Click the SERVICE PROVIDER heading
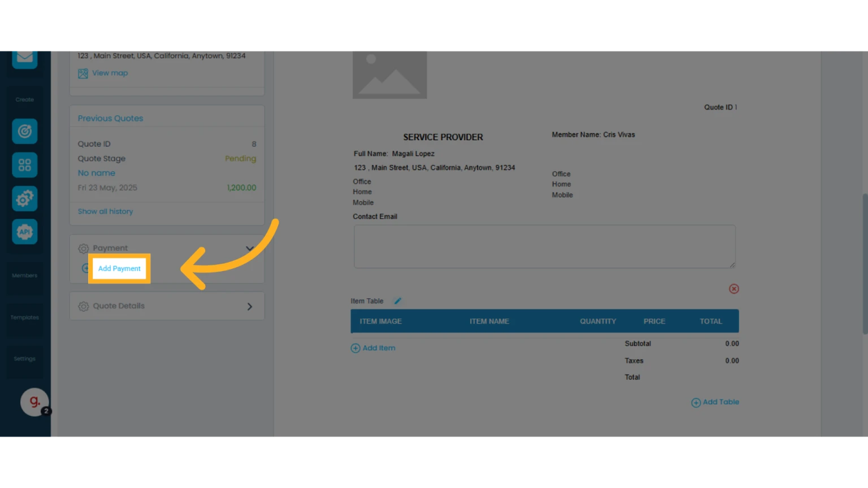868x488 pixels. tap(443, 137)
